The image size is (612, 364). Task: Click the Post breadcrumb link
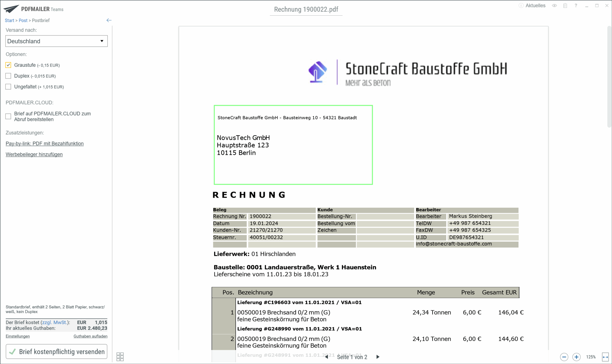click(23, 20)
